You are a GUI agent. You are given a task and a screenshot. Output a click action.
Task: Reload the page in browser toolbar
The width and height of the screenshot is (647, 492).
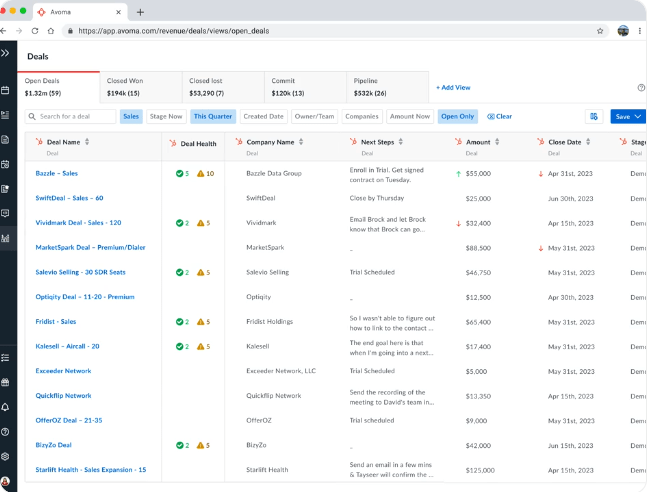pos(35,31)
